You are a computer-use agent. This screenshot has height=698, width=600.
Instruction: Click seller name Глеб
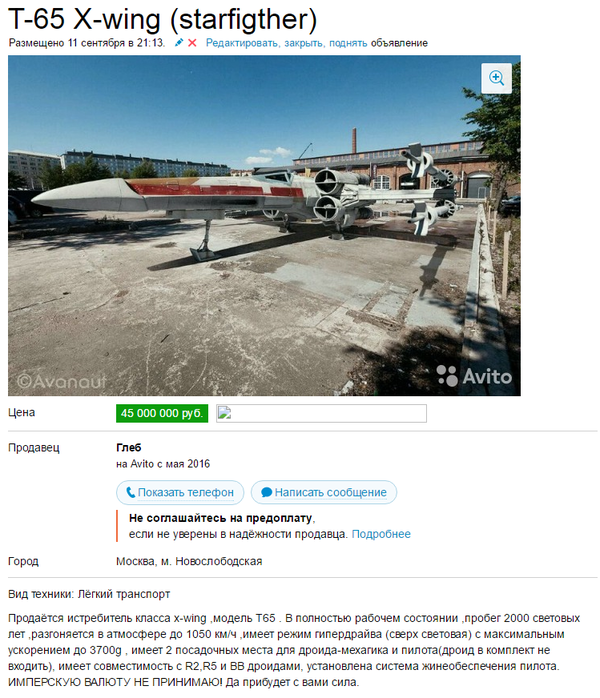[x=129, y=447]
